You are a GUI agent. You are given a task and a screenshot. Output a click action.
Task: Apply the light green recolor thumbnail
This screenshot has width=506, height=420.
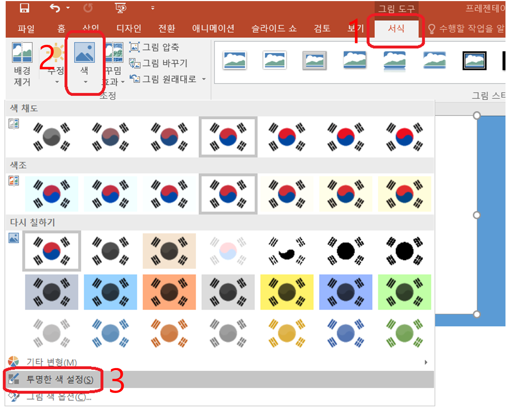tap(404, 333)
